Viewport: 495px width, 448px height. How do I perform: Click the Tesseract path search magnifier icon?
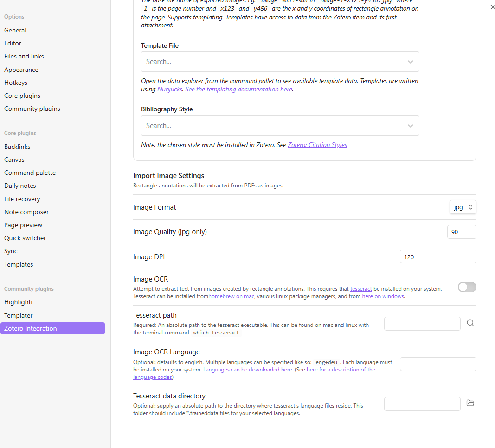click(470, 323)
